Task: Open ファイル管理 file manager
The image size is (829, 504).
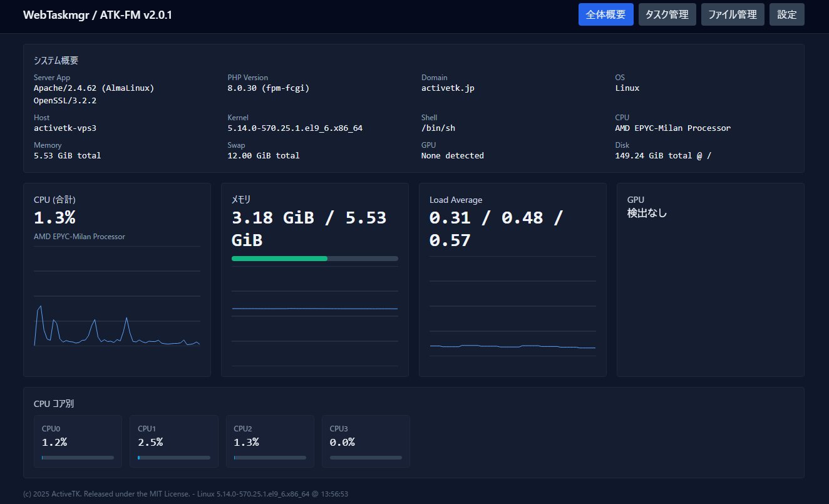Action: [x=733, y=14]
